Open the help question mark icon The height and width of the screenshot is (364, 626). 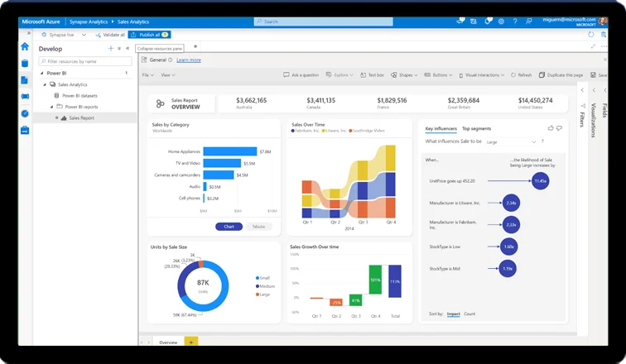coord(516,21)
